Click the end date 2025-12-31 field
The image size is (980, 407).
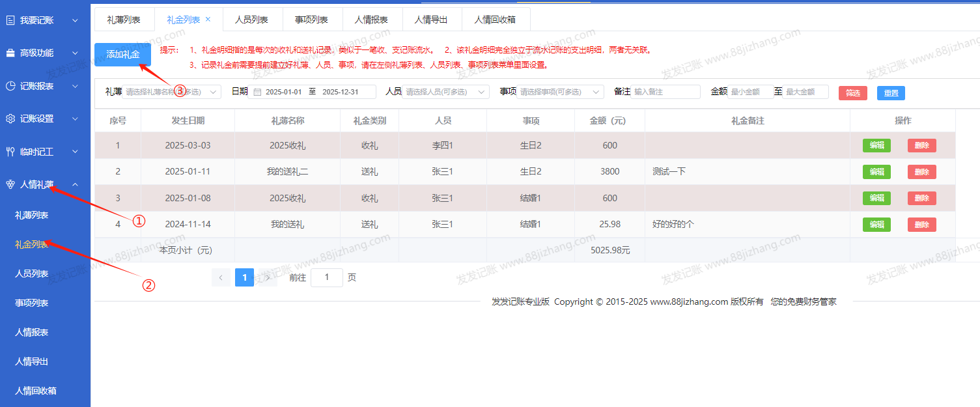[x=341, y=92]
